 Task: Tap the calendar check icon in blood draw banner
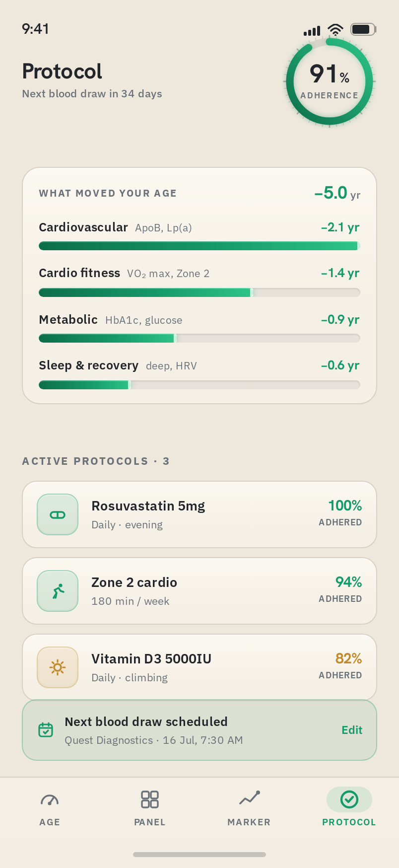coord(46,729)
